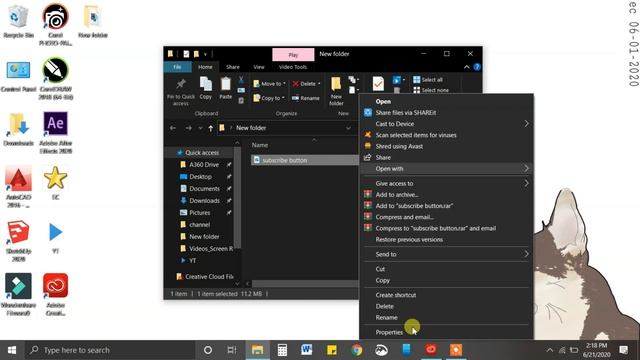Click Select all in ribbon
Viewport: 640px width, 360px height.
click(428, 80)
